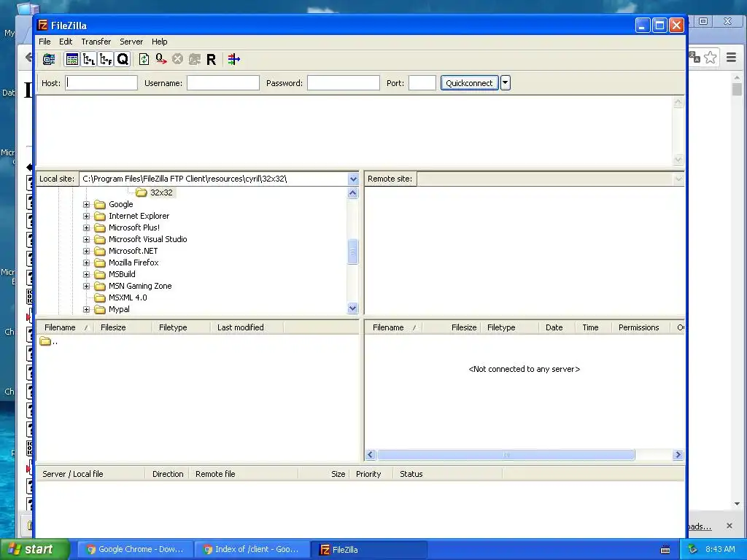Click the process queue icon
Image resolution: width=747 pixels, height=560 pixels.
coord(161,60)
